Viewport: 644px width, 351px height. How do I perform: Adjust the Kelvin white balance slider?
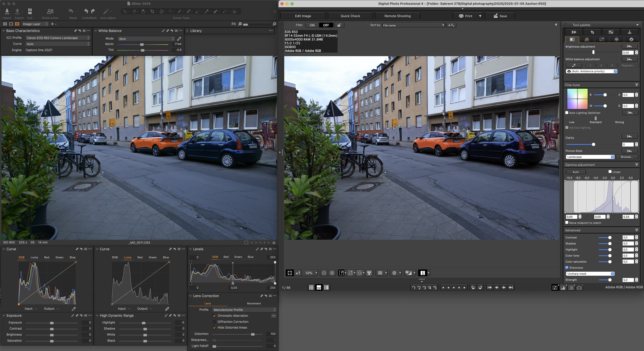[142, 45]
